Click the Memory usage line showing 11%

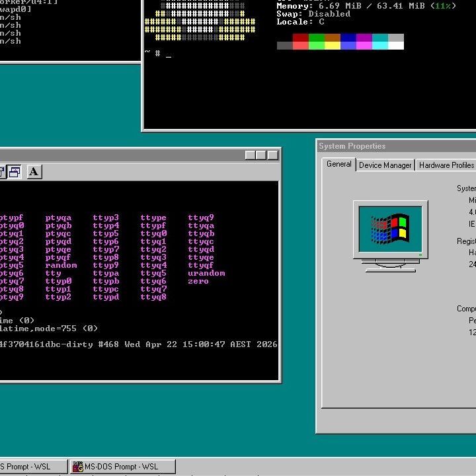[x=366, y=6]
